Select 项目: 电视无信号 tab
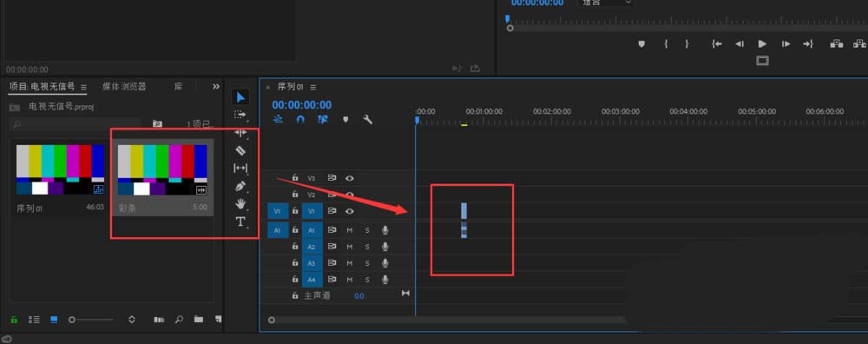 click(x=42, y=86)
